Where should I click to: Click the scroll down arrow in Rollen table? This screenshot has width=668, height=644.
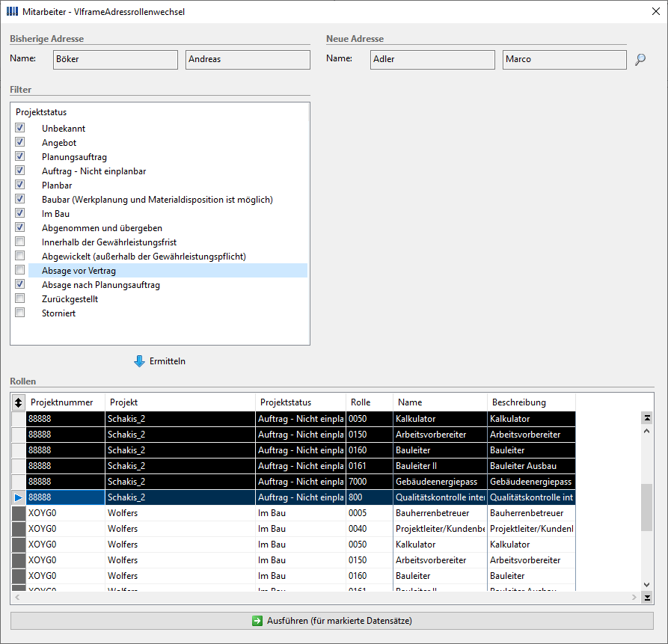point(647,585)
